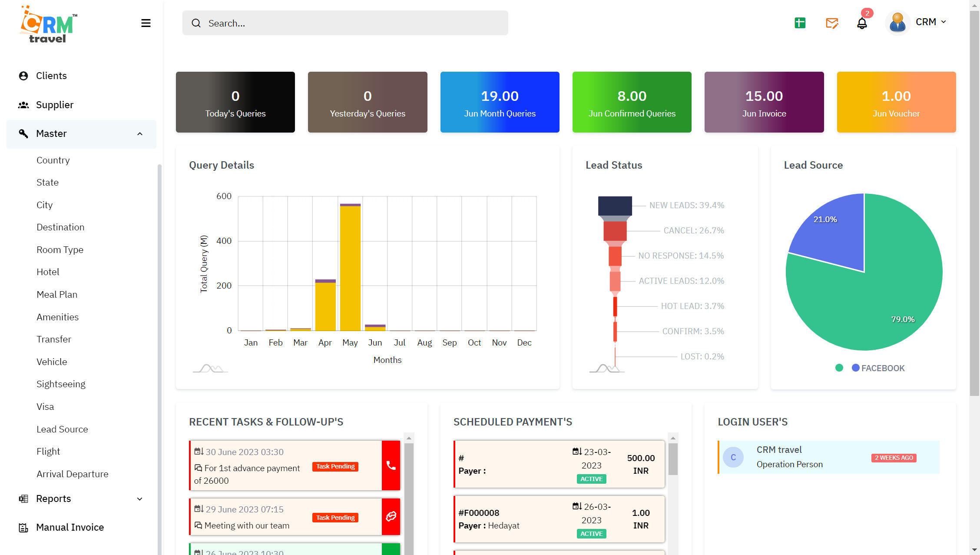980x555 pixels.
Task: Click the add/plus green square icon
Action: [x=800, y=22]
